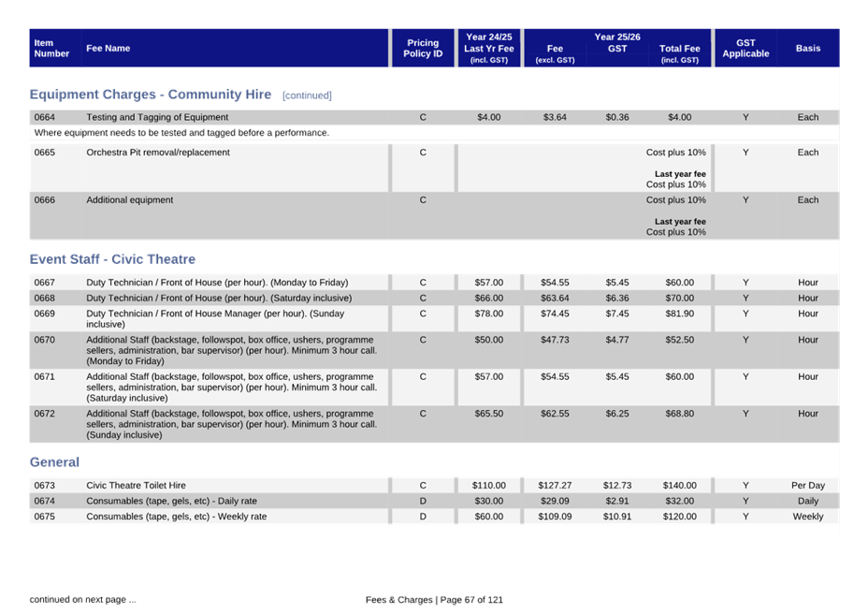The height and width of the screenshot is (614, 868).
Task: Select the $74.45 fee excluding GST
Action: [555, 314]
